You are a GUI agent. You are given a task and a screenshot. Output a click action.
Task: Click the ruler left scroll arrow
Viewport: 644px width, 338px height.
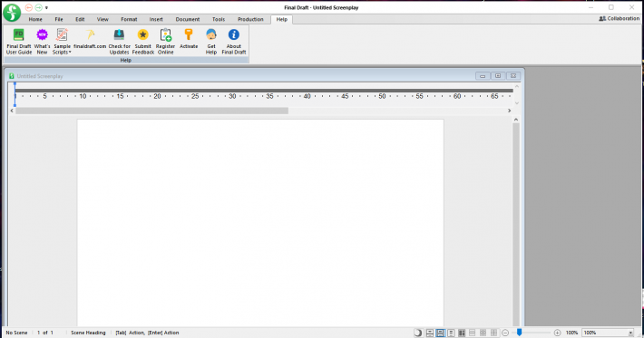tap(12, 111)
